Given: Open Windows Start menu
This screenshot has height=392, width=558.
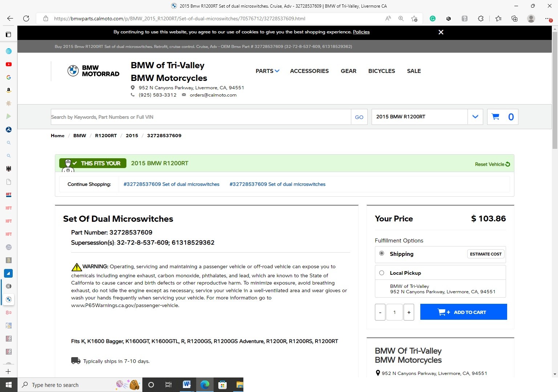Looking at the screenshot, I should [9, 385].
